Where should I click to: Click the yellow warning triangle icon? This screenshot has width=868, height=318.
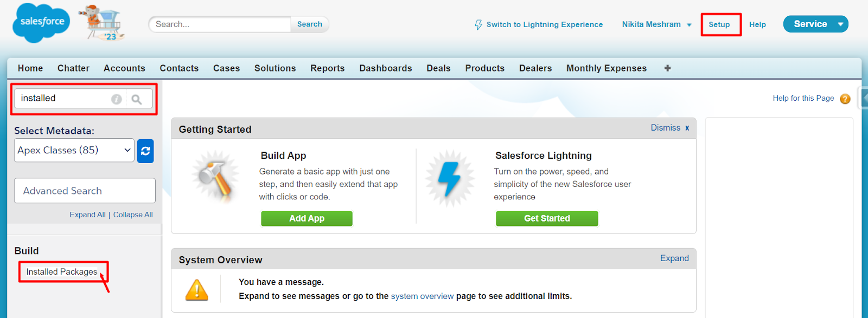(197, 290)
